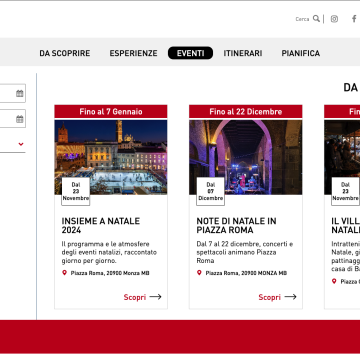Image resolution: width=360 pixels, height=360 pixels.
Task: Open the Instagram icon link
Action: tap(334, 19)
